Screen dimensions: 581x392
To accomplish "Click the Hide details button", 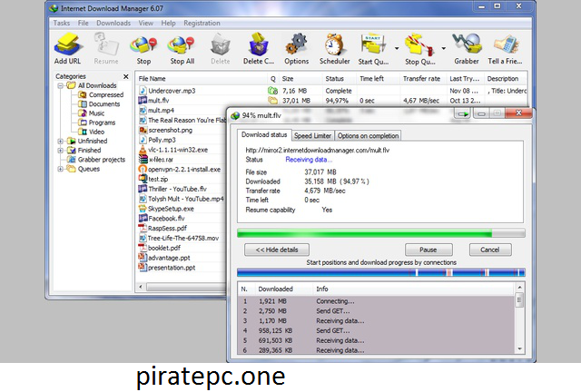I will (x=277, y=250).
